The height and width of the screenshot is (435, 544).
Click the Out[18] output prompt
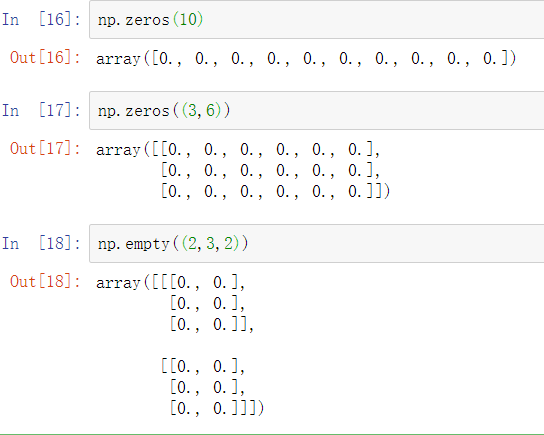tap(45, 282)
